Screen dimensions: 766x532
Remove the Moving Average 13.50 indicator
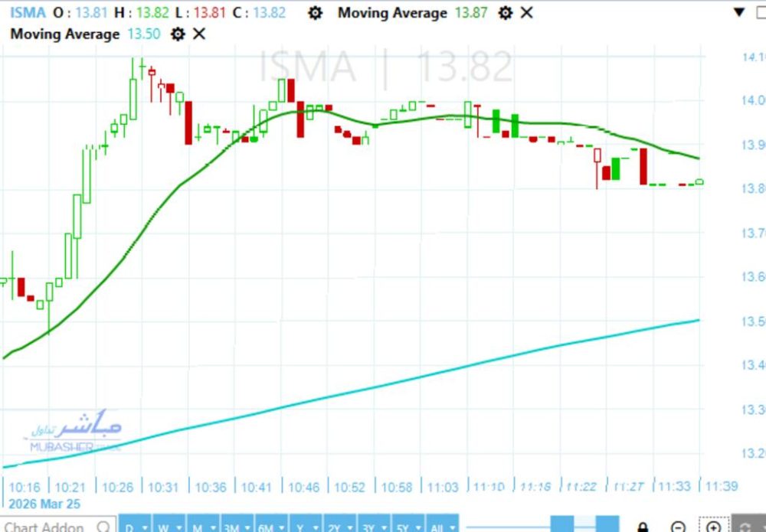click(x=199, y=34)
